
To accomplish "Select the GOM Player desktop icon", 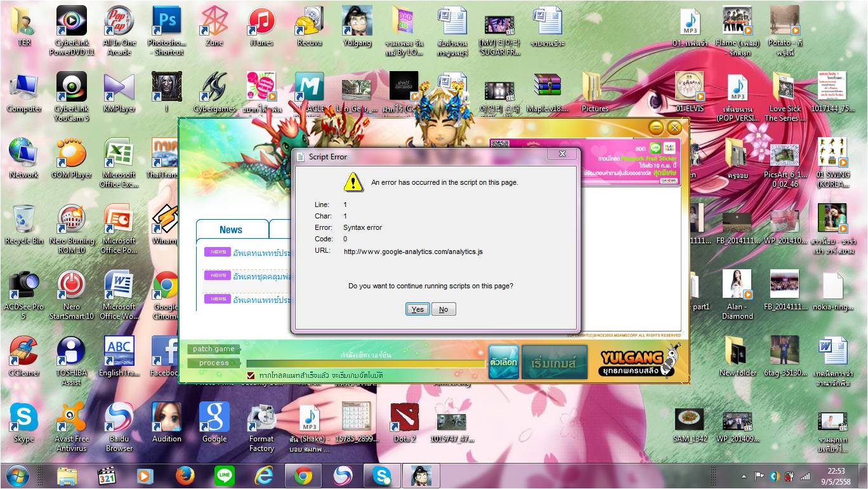I will (x=72, y=159).
